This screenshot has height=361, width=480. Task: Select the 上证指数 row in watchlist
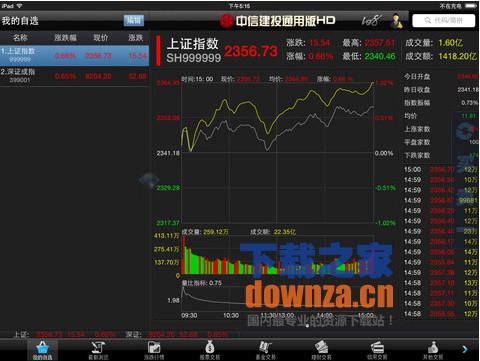coord(74,55)
